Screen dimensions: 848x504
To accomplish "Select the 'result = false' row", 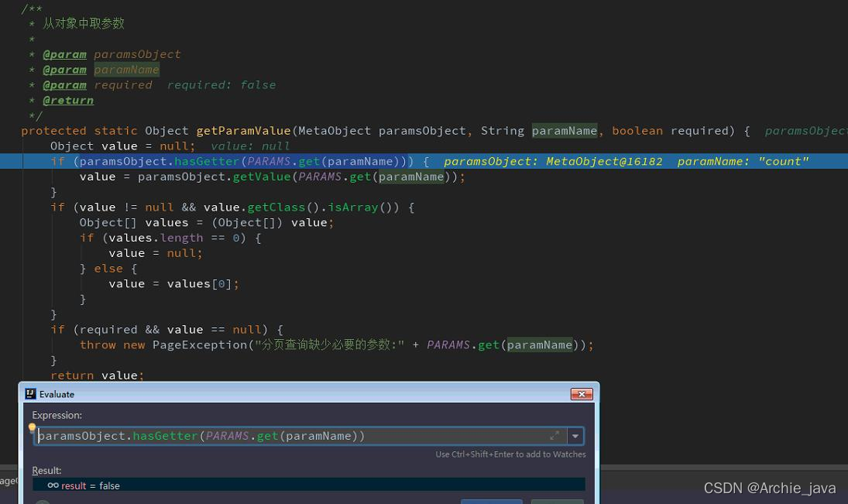I will (309, 485).
